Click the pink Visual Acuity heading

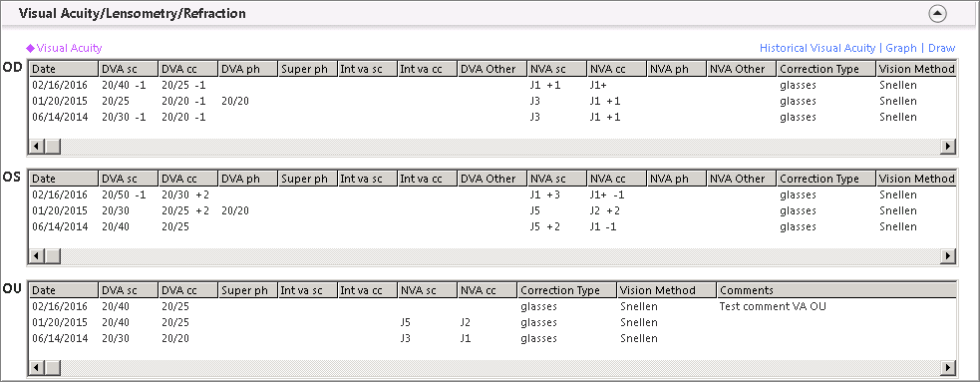(x=64, y=48)
